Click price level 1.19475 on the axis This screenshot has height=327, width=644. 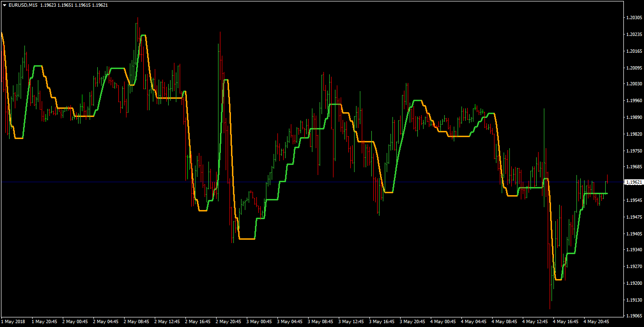point(634,217)
